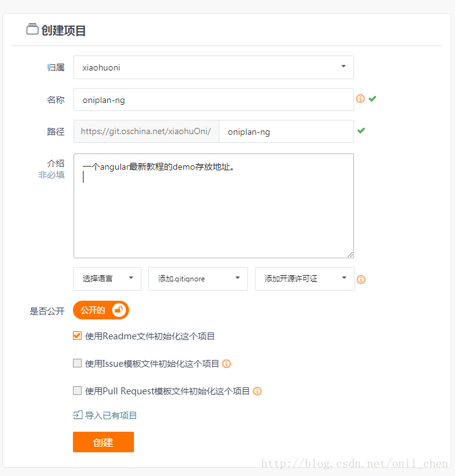Open the 导入已有项目 link

[111, 415]
